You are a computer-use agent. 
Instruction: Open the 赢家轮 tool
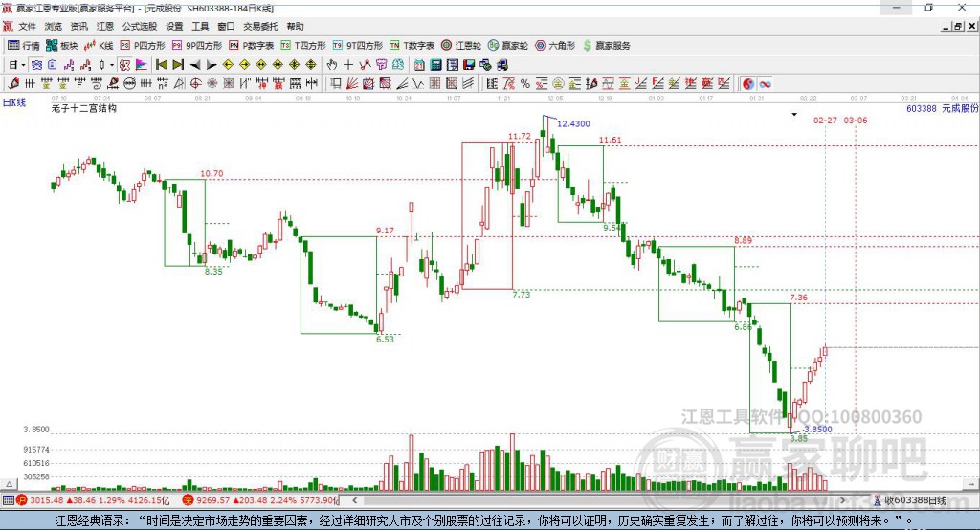[x=508, y=46]
